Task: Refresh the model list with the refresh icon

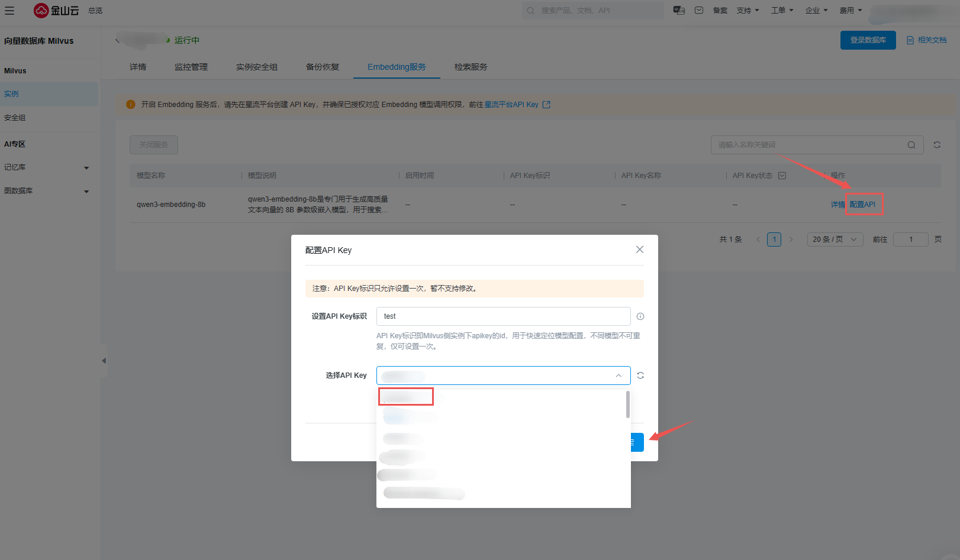Action: [937, 145]
